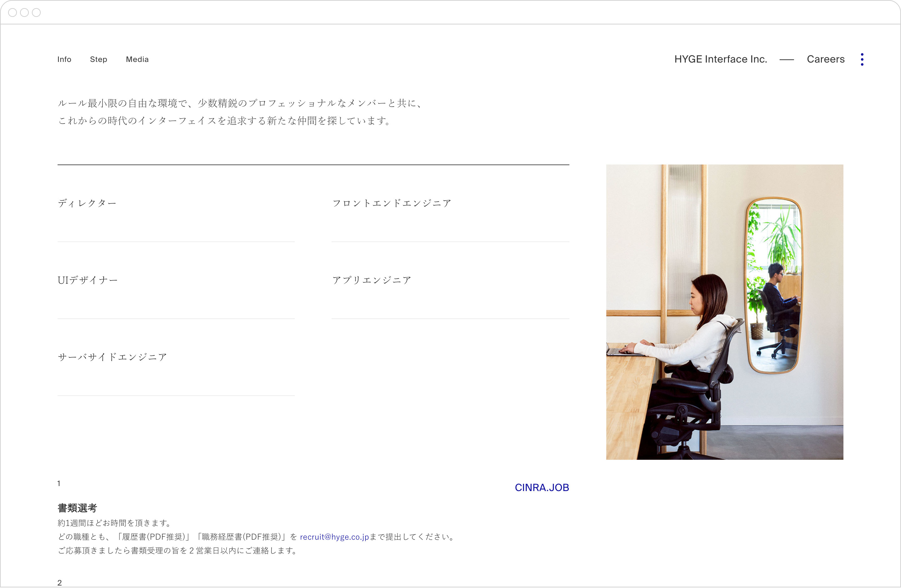This screenshot has height=588, width=901.
Task: Click the office photo of the woman working
Action: pos(725,312)
